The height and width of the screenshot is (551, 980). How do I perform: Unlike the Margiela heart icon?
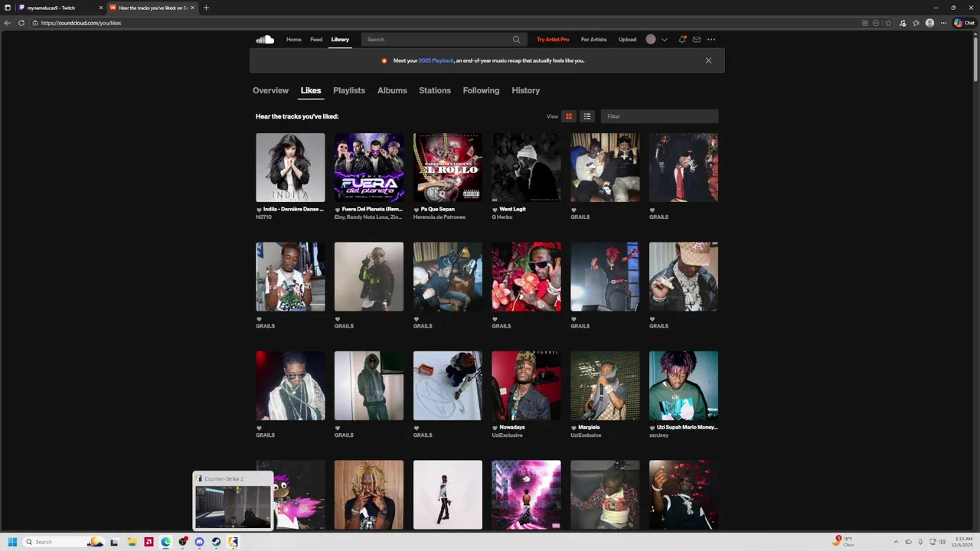[x=573, y=428]
